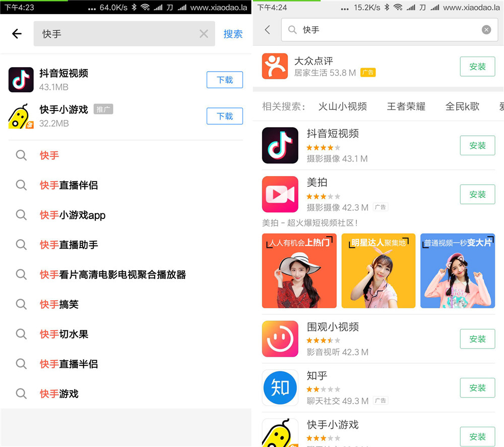Download 快手小游戏 using its 下载 button

click(x=225, y=116)
